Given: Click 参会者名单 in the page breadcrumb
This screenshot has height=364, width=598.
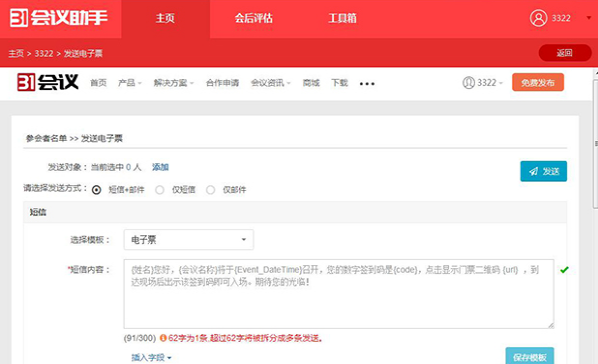Looking at the screenshot, I should pos(46,138).
